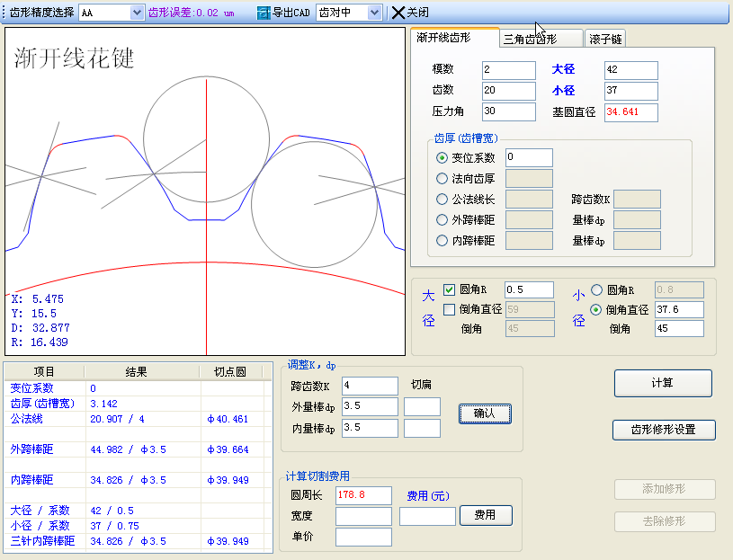This screenshot has width=733, height=560.
Task: Click the 压力角 input field
Action: coord(509,111)
